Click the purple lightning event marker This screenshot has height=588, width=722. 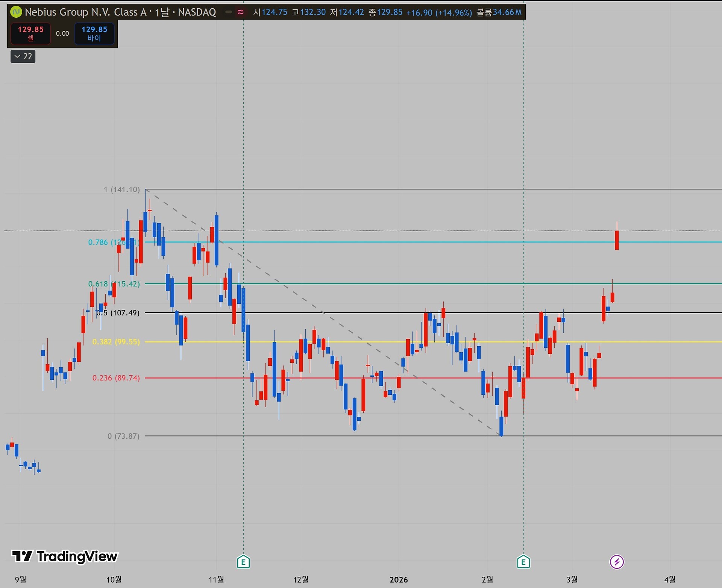[x=616, y=562]
